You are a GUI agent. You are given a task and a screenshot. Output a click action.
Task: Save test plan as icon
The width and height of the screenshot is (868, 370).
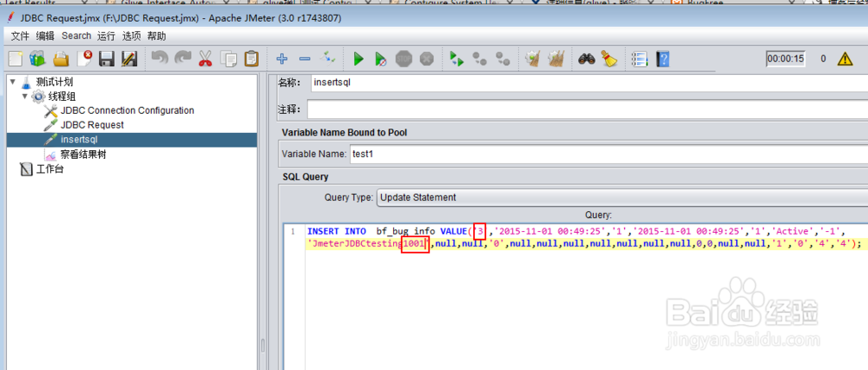click(129, 58)
